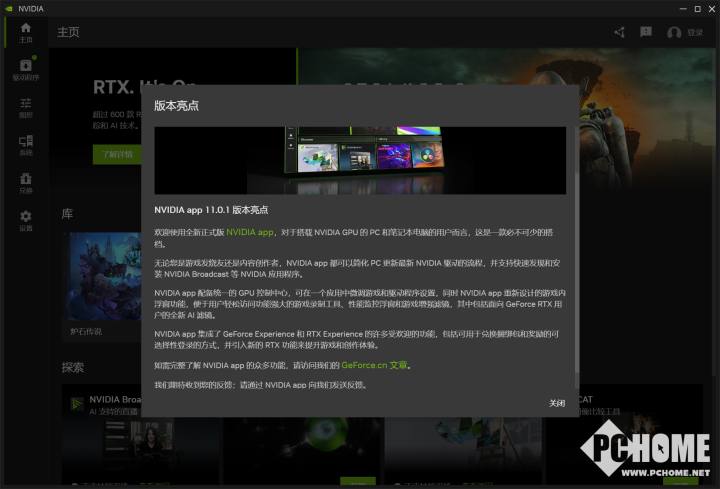Viewport: 720px width, 489px height.
Task: Click the 探索 section heading
Action: point(73,367)
